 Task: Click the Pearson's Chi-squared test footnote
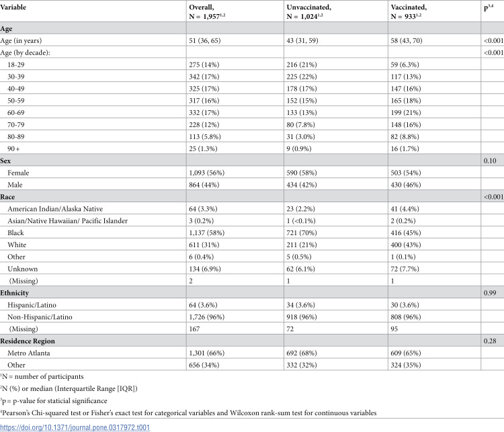point(188,413)
